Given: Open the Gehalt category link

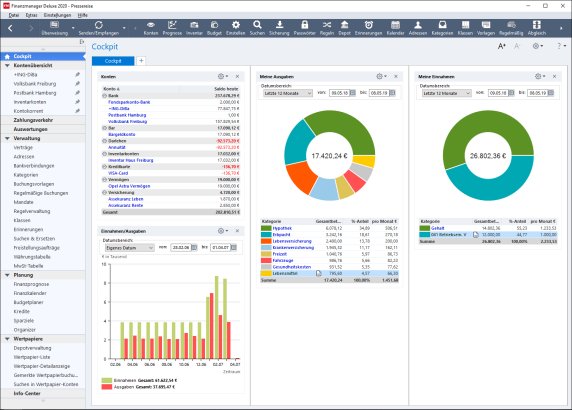Looking at the screenshot, I should (x=437, y=228).
